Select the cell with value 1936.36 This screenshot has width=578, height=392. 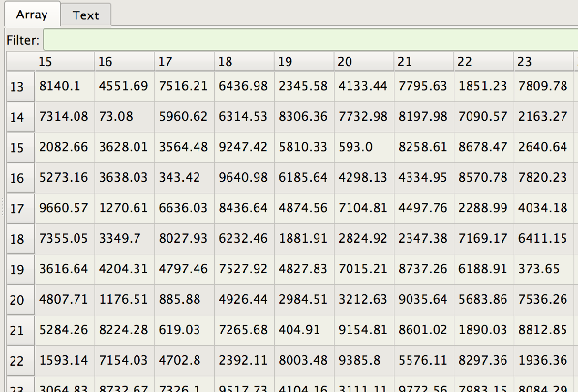pos(543,360)
